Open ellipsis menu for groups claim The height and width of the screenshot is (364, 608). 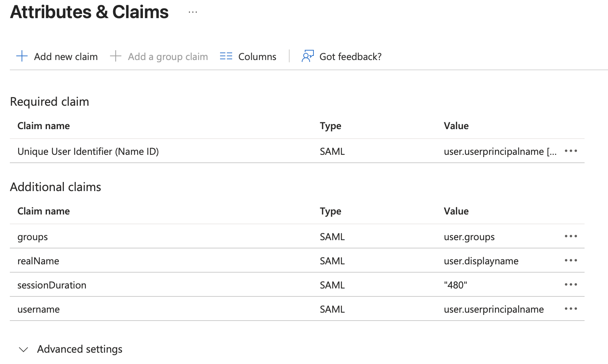click(x=571, y=236)
